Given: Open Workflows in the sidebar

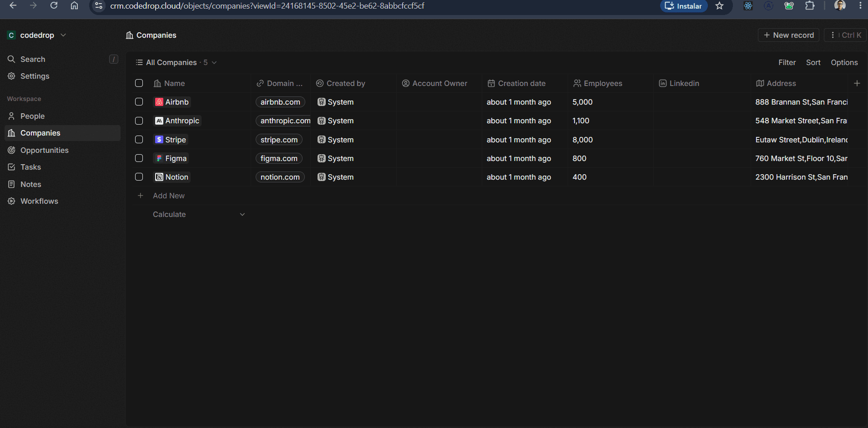Looking at the screenshot, I should click(x=62, y=201).
